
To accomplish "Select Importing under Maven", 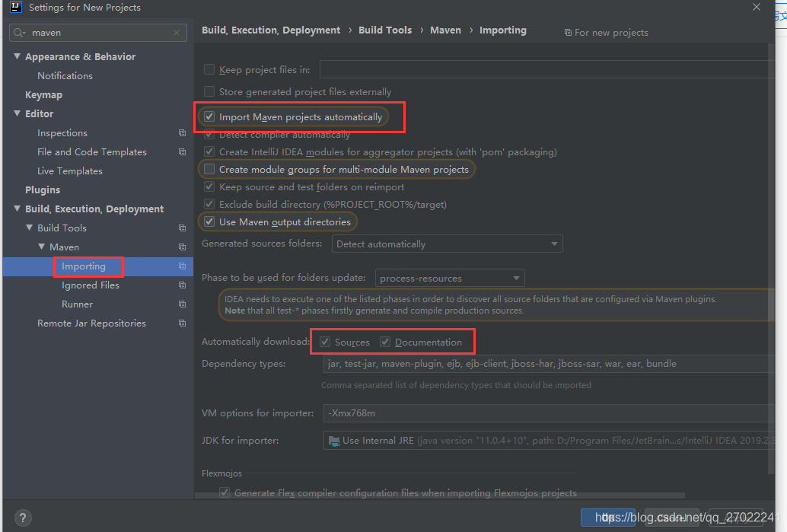I will (83, 266).
